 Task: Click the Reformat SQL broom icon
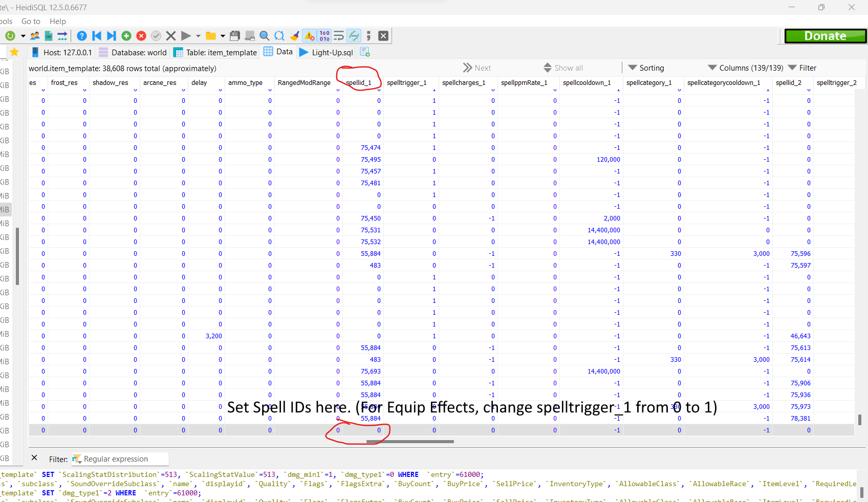tap(294, 36)
